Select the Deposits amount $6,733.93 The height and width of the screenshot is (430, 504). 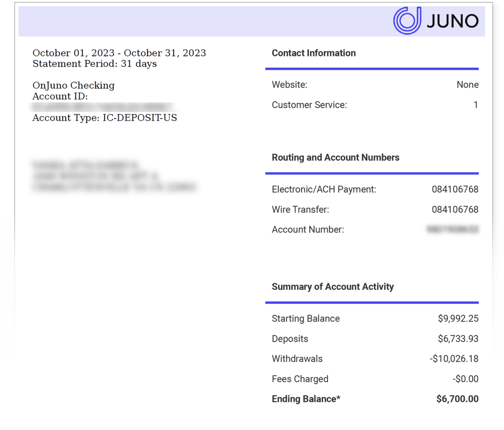[x=458, y=339]
